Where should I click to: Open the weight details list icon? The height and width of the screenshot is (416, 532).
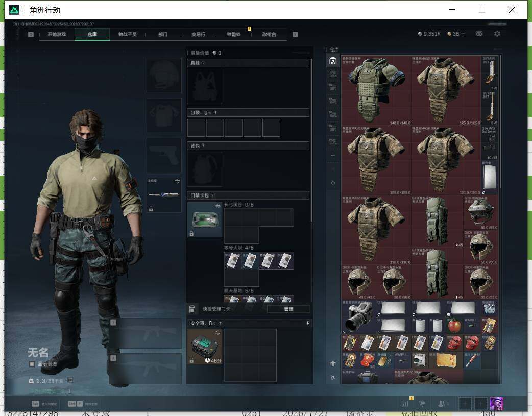click(70, 380)
